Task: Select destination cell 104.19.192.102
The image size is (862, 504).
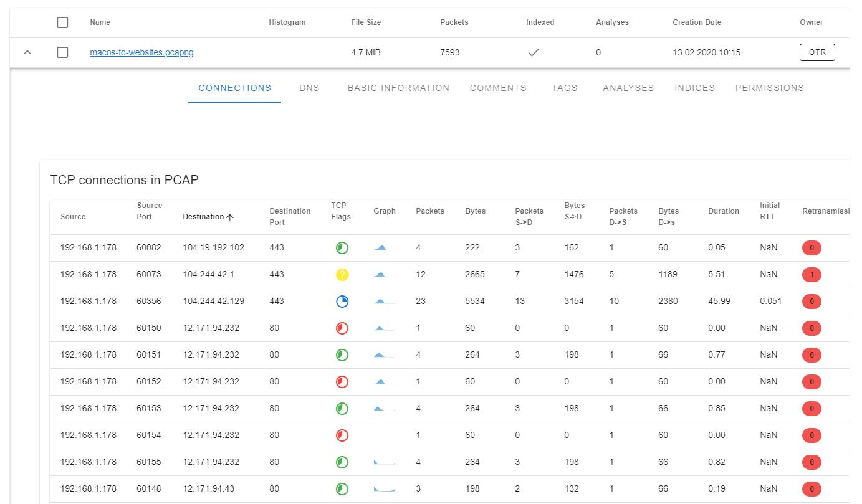Action: click(214, 248)
